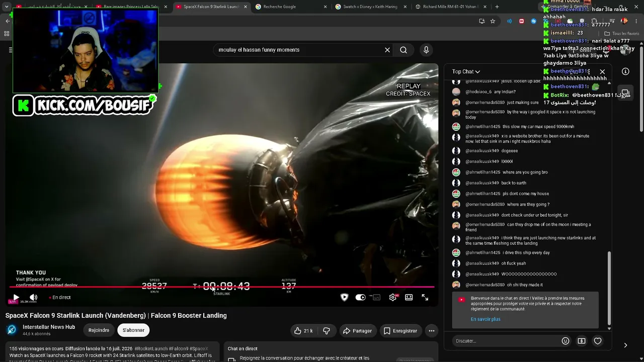The image size is (644, 362).
Task: Send a heart reaction in chat
Action: tap(598, 341)
